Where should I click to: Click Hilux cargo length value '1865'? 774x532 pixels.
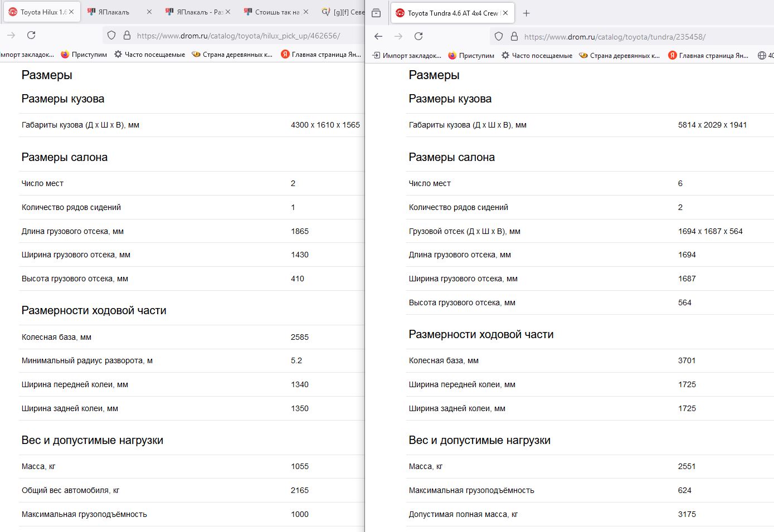click(x=300, y=231)
